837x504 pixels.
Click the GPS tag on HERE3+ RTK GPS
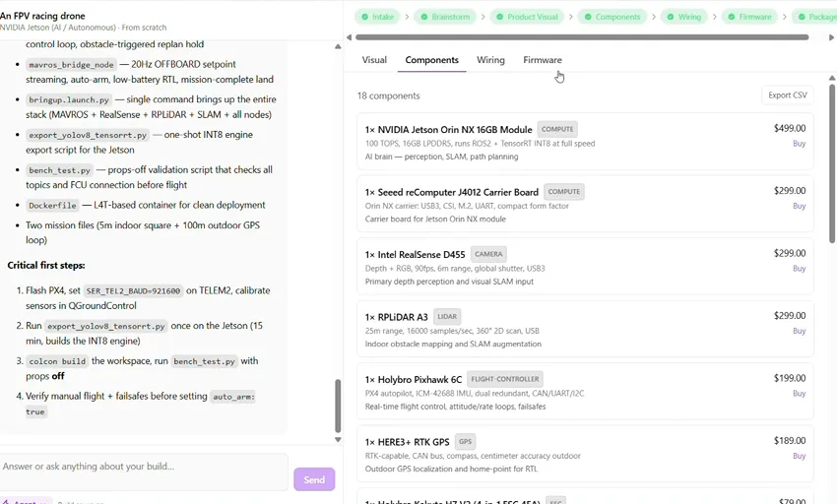tap(465, 442)
